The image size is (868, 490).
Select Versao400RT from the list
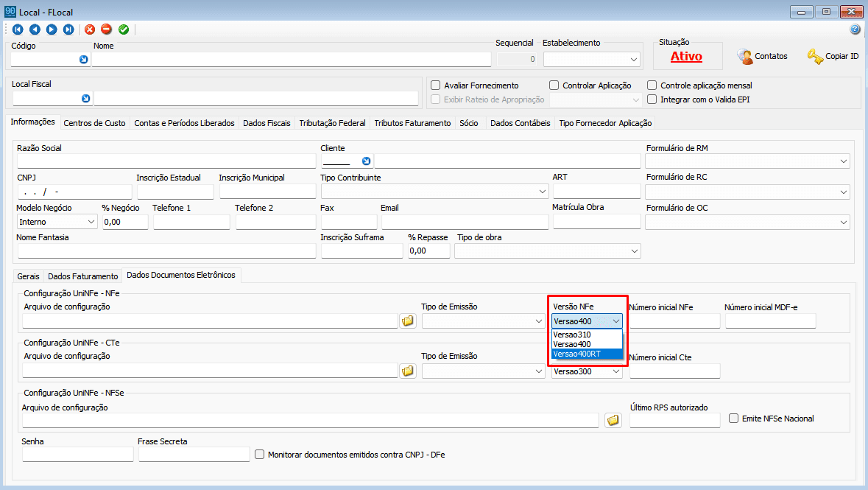[587, 354]
